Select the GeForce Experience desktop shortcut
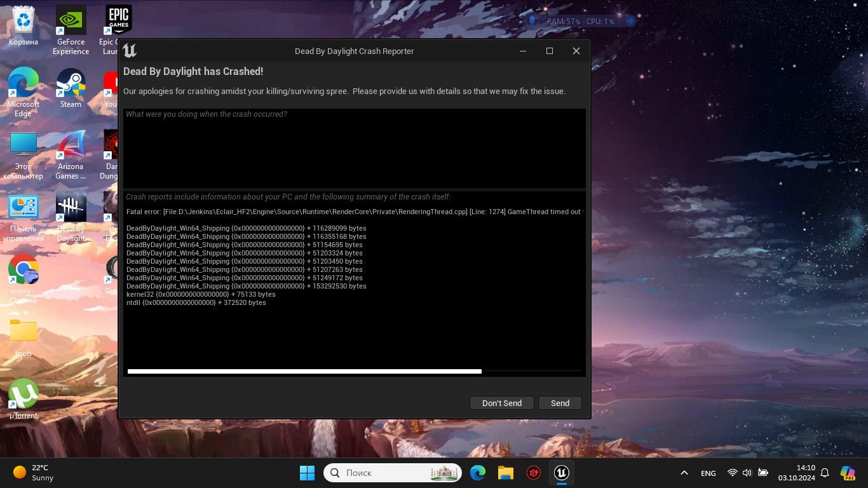868x488 pixels. point(71,30)
